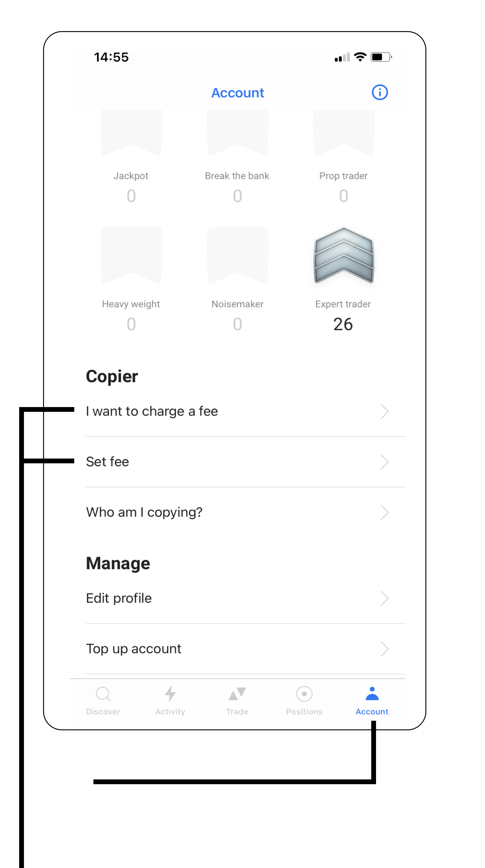Open the Trade triangles icon
This screenshot has width=485, height=868.
(x=237, y=694)
